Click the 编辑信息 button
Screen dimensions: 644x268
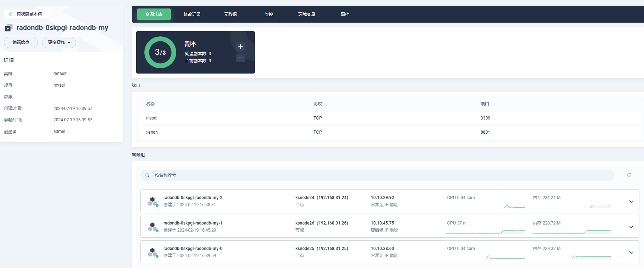tap(21, 42)
